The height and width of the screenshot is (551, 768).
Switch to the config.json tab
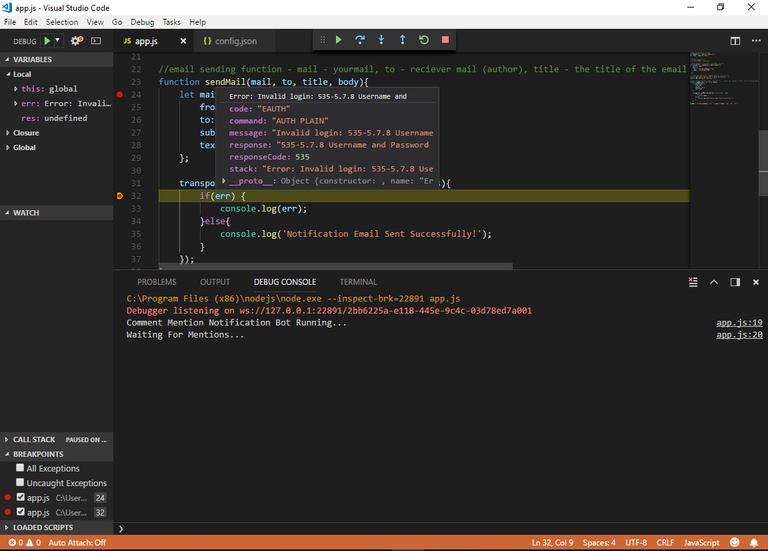pos(229,41)
